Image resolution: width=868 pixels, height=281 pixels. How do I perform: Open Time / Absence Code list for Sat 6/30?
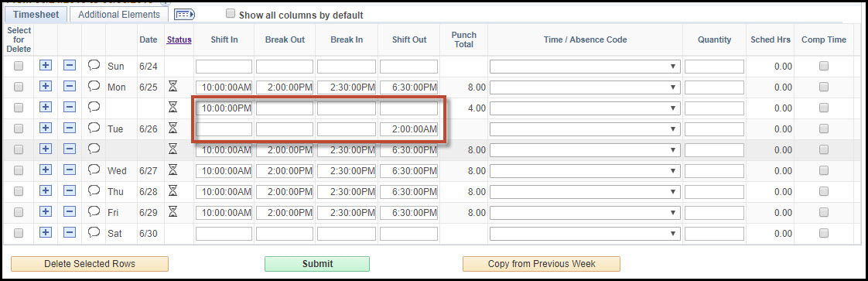pos(585,233)
